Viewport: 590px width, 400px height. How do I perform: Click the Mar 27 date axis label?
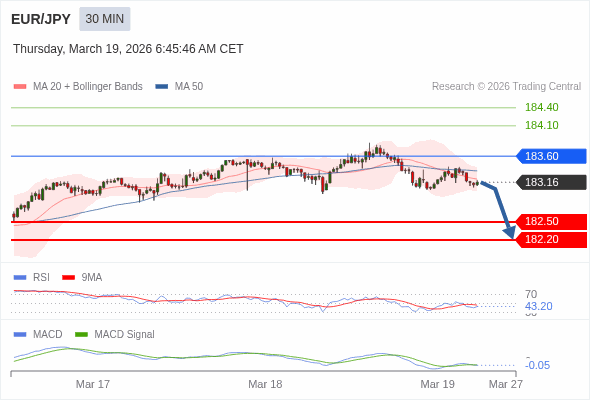pos(506,384)
